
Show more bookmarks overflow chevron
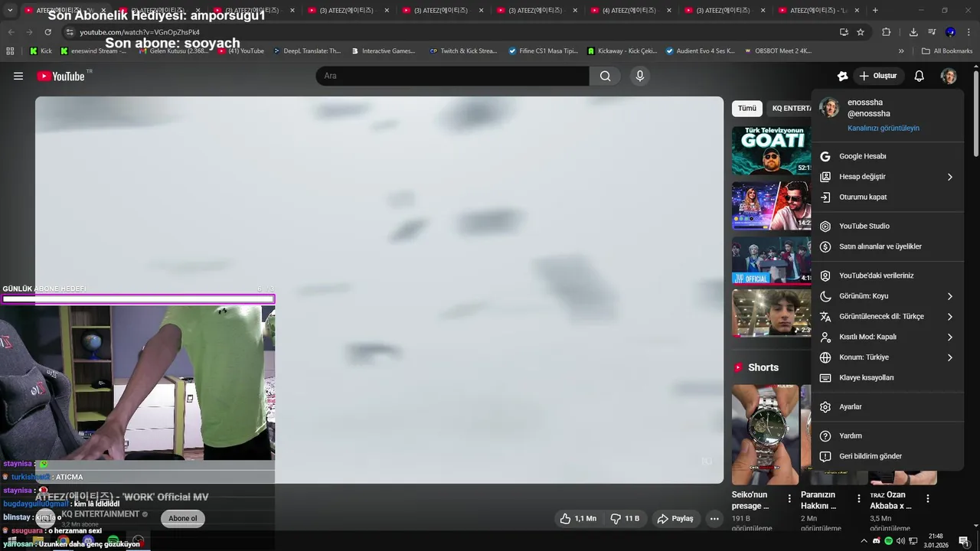tap(901, 51)
